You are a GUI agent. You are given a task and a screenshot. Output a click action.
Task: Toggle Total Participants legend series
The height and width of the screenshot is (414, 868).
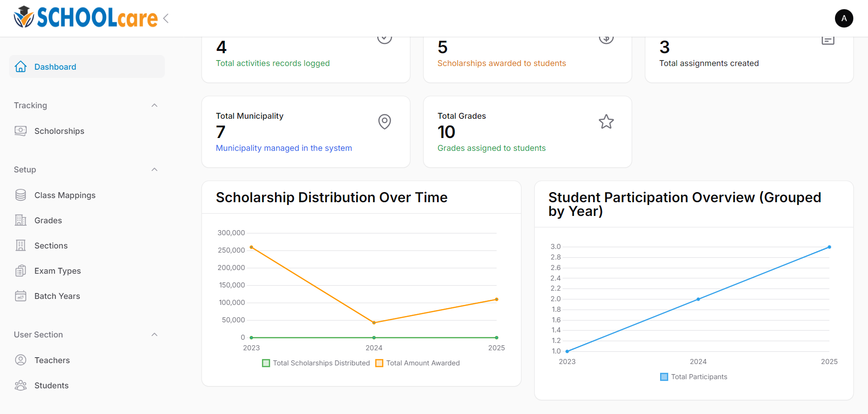694,377
